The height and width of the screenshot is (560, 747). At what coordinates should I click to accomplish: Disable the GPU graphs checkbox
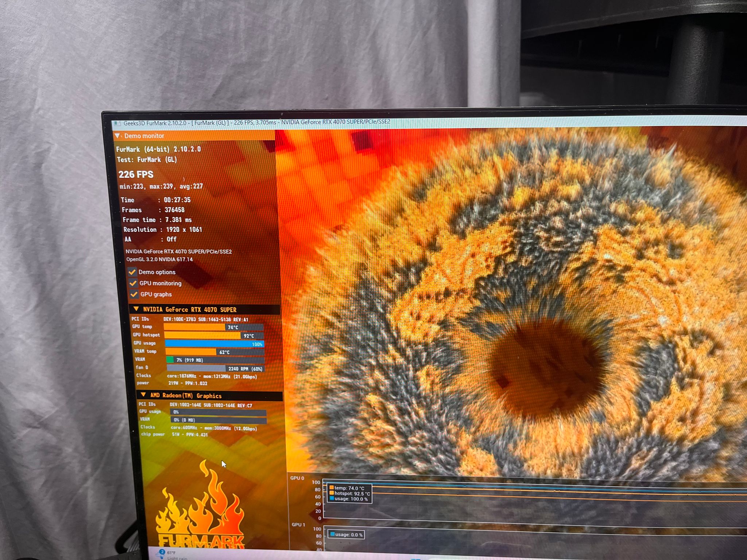click(x=134, y=294)
